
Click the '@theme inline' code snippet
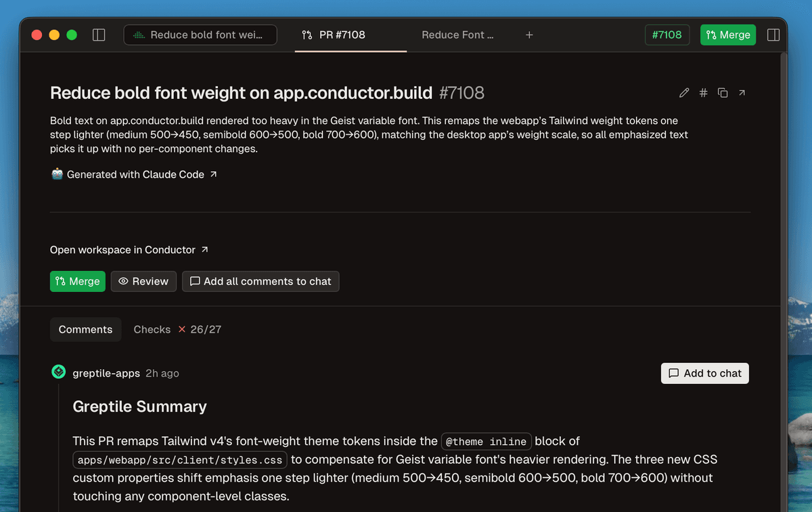click(486, 442)
